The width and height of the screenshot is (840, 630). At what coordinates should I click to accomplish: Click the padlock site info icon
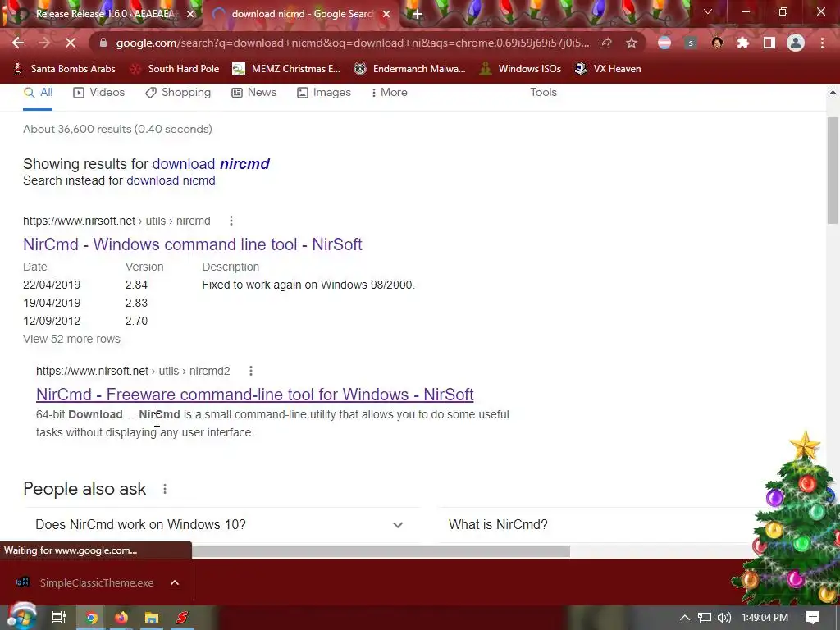pyautogui.click(x=103, y=43)
